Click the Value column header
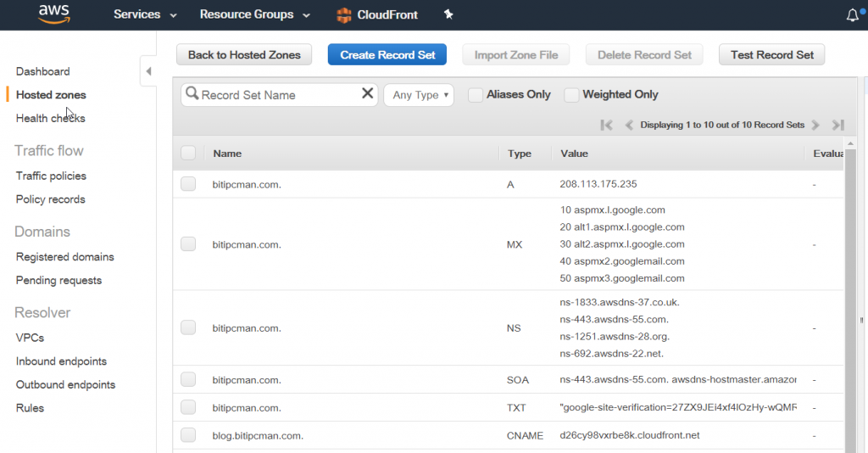The width and height of the screenshot is (868, 453). tap(574, 154)
